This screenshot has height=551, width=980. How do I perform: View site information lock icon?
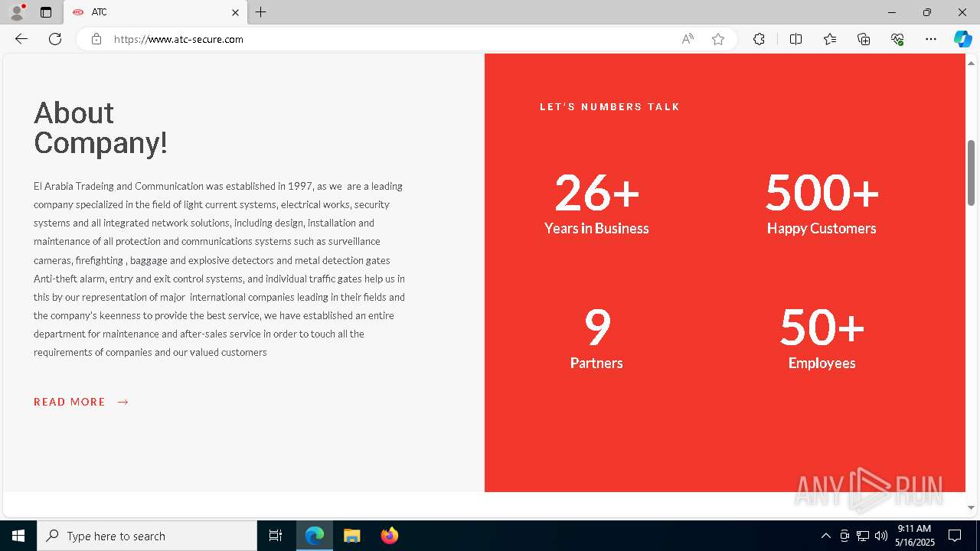(96, 39)
